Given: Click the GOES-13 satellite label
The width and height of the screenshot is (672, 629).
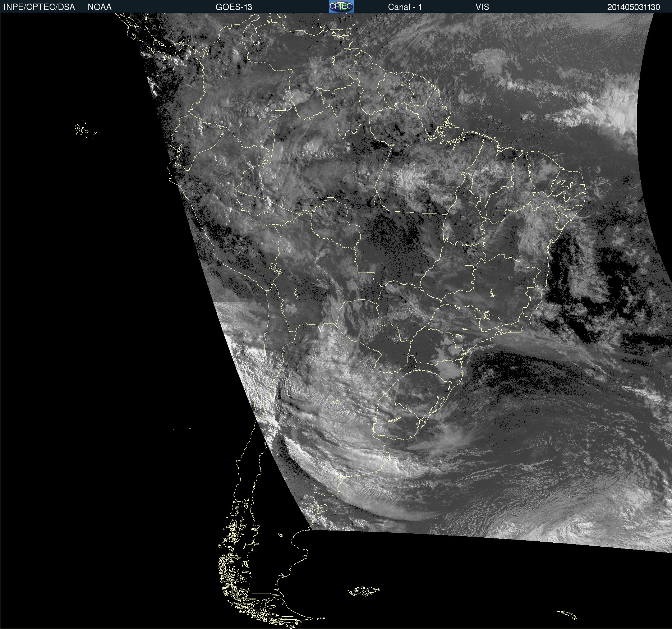Looking at the screenshot, I should pos(234,7).
